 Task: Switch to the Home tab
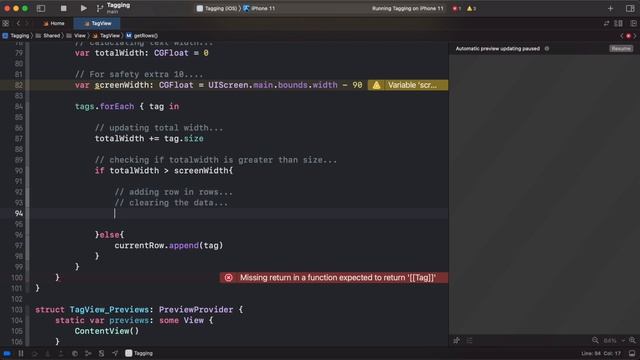54,23
